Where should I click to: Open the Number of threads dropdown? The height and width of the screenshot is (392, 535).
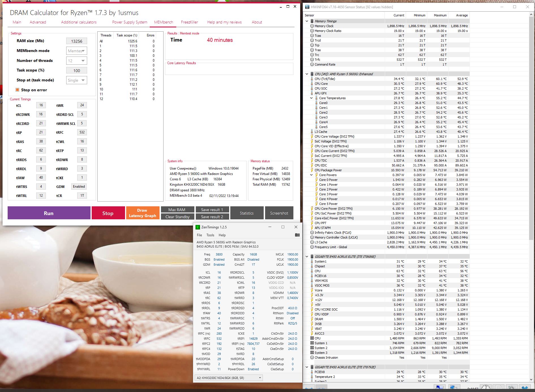tap(76, 60)
